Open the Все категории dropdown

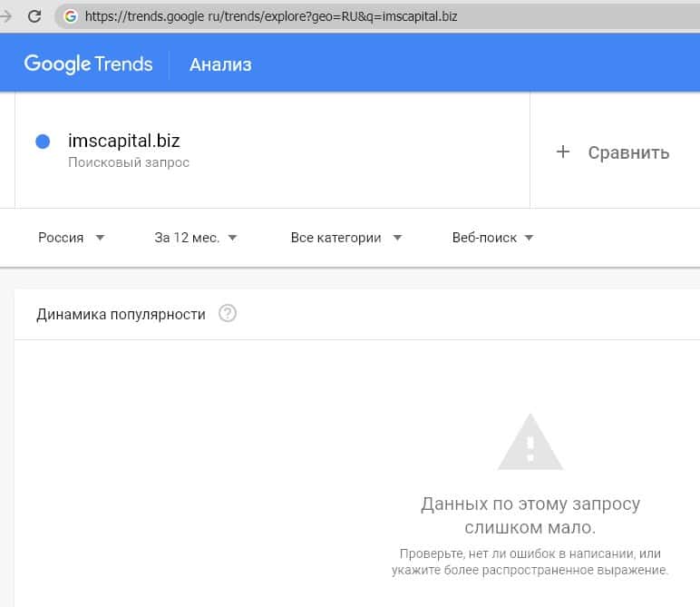345,238
